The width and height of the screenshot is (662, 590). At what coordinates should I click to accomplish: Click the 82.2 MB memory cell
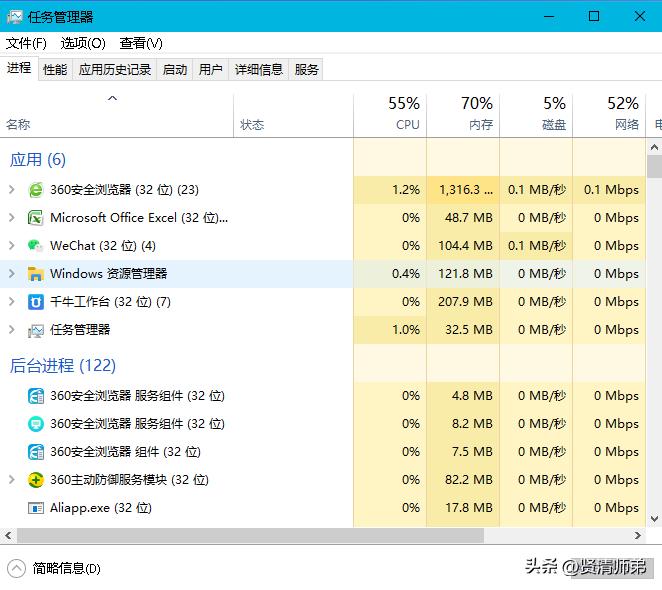463,480
